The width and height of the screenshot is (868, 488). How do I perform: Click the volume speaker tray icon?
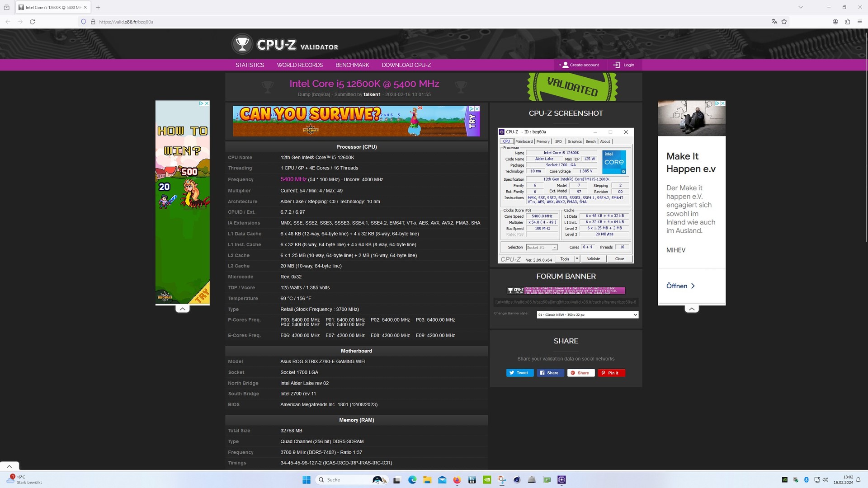[826, 480]
